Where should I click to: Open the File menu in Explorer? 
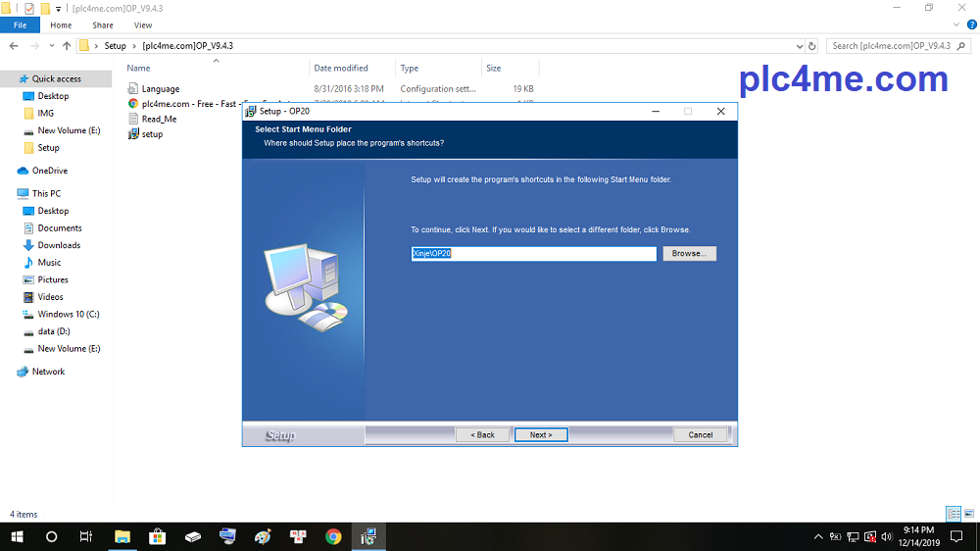coord(20,25)
